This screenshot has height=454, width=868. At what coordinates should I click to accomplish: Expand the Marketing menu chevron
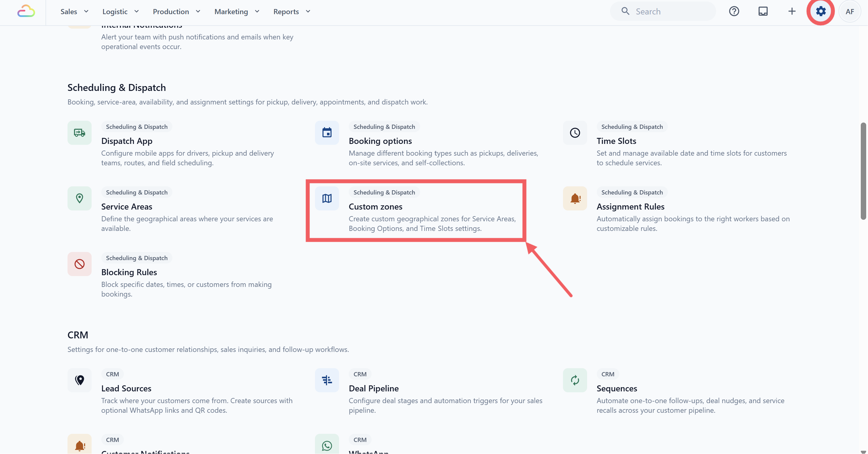(x=257, y=11)
